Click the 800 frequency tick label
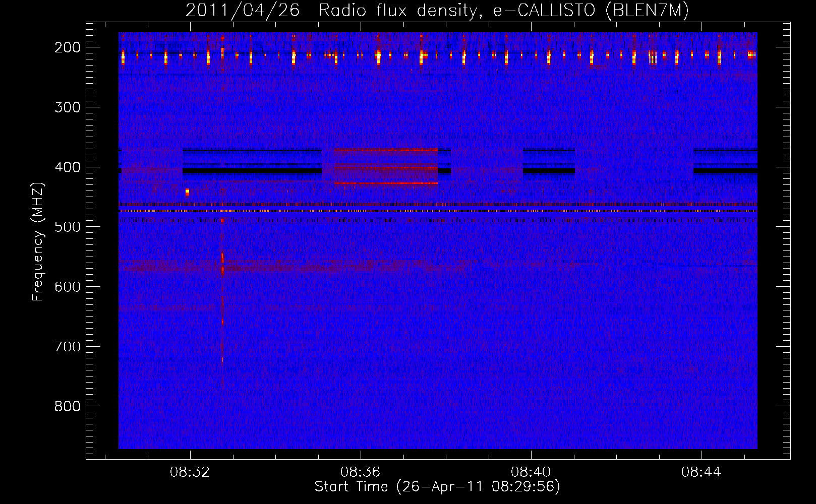The image size is (816, 504). [x=68, y=406]
